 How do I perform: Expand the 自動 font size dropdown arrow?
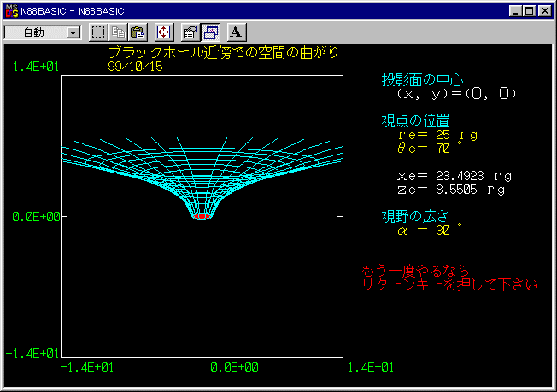[73, 33]
